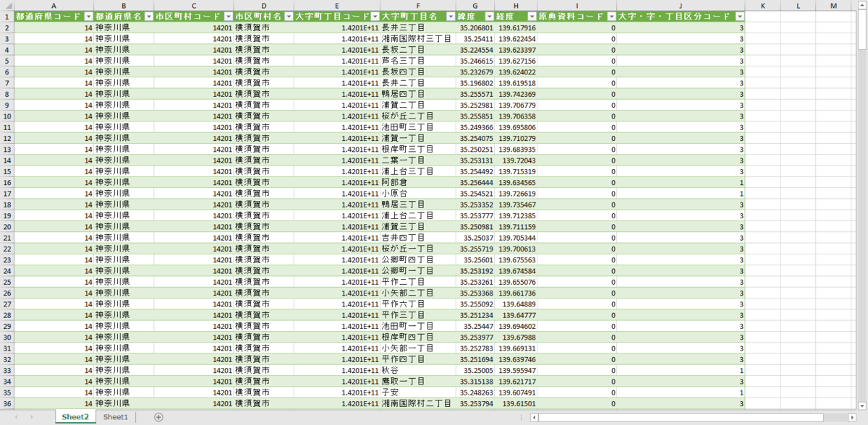Screen dimensions: 868x425
Task: Click the vertical scrollbar thumb
Action: click(862, 30)
